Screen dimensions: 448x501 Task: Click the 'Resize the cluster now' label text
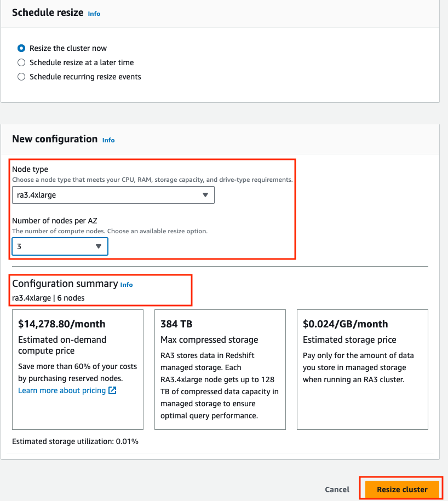pos(68,48)
